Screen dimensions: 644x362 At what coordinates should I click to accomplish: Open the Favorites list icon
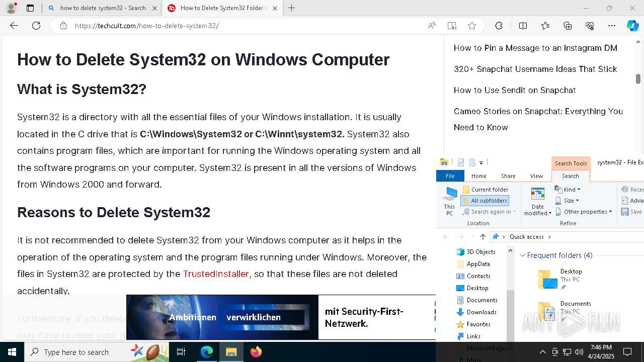click(545, 26)
